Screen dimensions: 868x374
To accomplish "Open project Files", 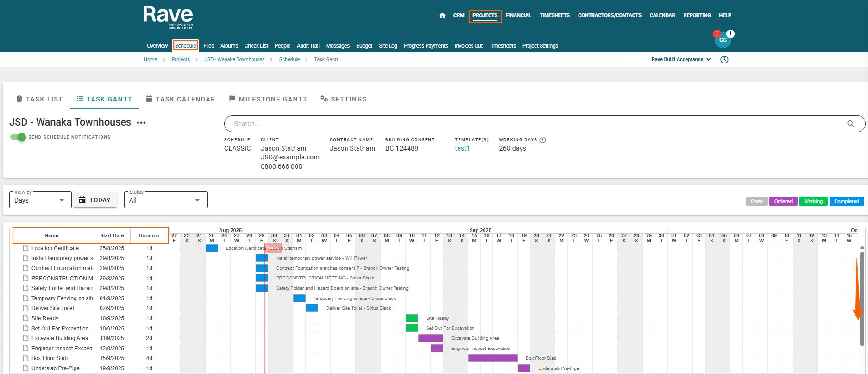I will tap(208, 46).
